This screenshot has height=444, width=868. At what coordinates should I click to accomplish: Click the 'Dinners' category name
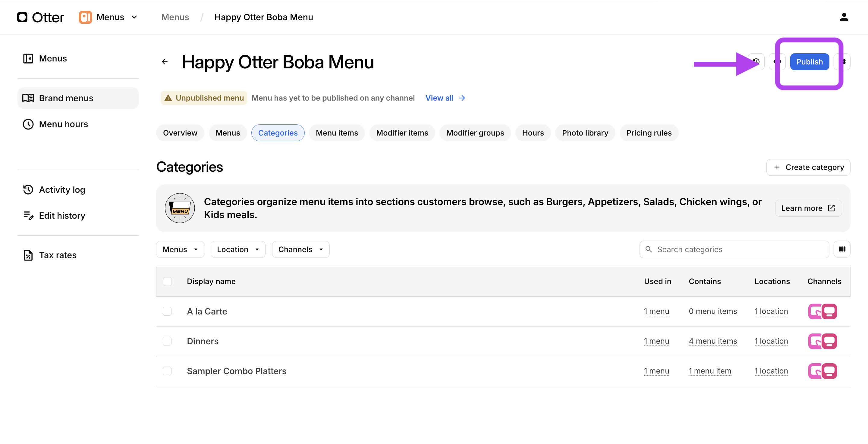(x=203, y=341)
